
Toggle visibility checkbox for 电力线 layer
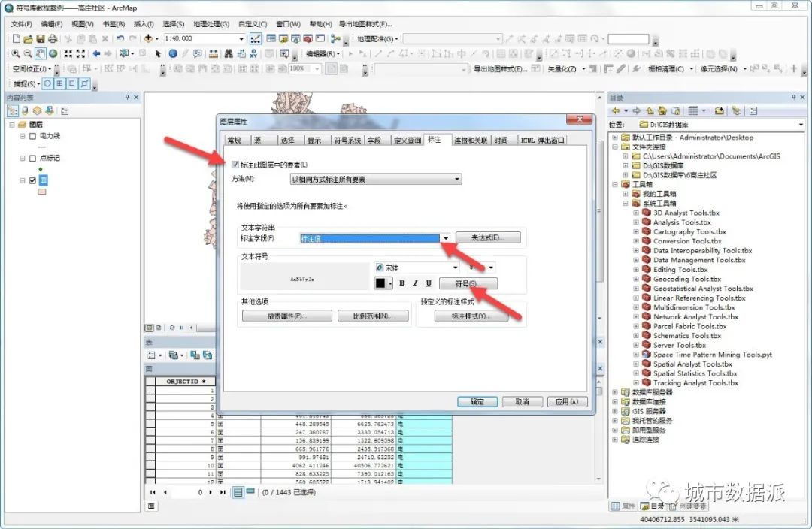[32, 136]
